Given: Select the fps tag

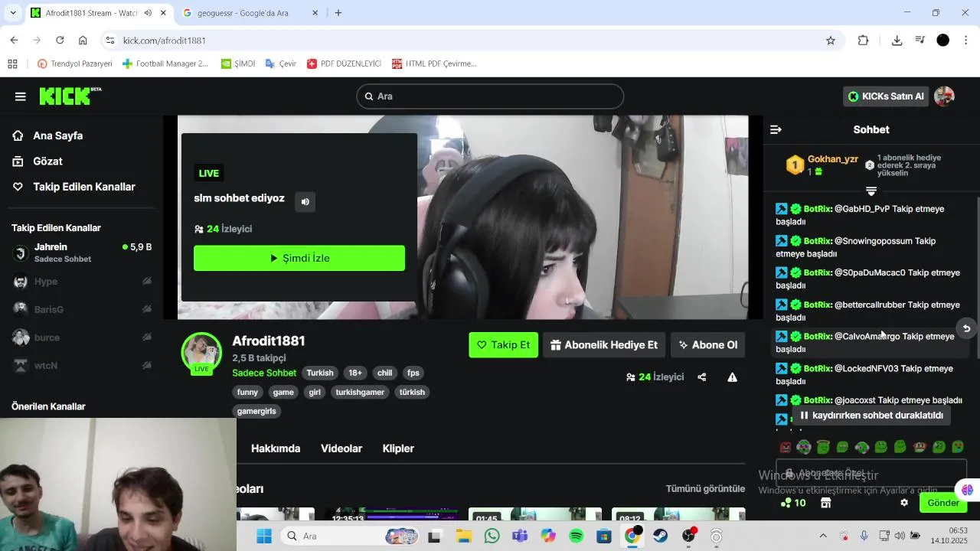Looking at the screenshot, I should (x=413, y=373).
